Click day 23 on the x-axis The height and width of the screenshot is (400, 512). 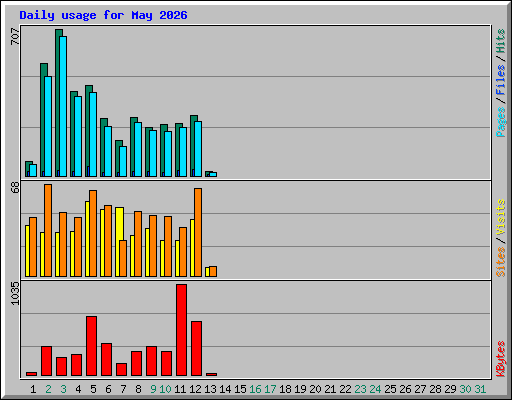point(360,389)
